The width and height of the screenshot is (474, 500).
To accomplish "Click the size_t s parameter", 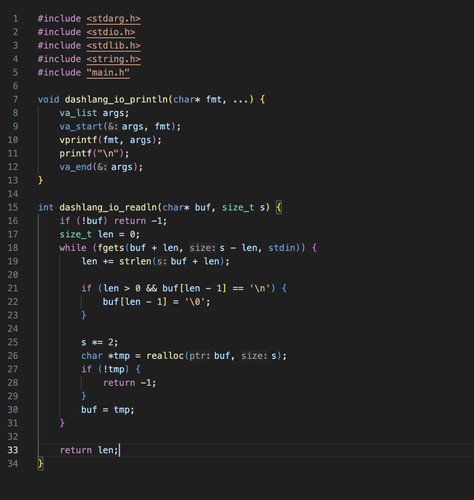I will [244, 207].
